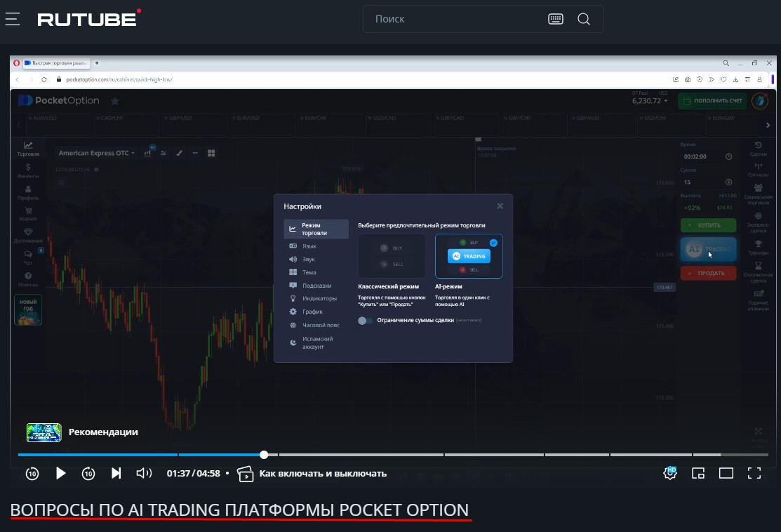Image resolution: width=781 pixels, height=532 pixels.
Task: Skip forward 10 seconds
Action: [x=88, y=473]
